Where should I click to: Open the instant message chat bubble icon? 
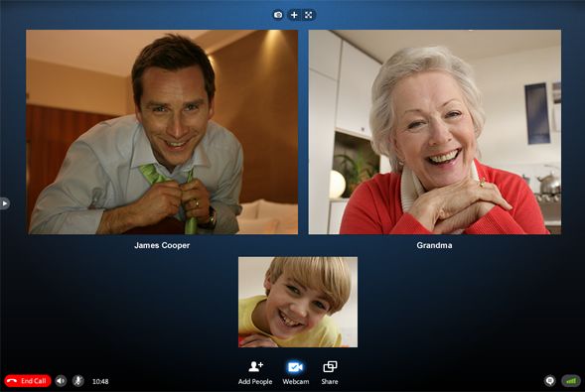(x=549, y=381)
